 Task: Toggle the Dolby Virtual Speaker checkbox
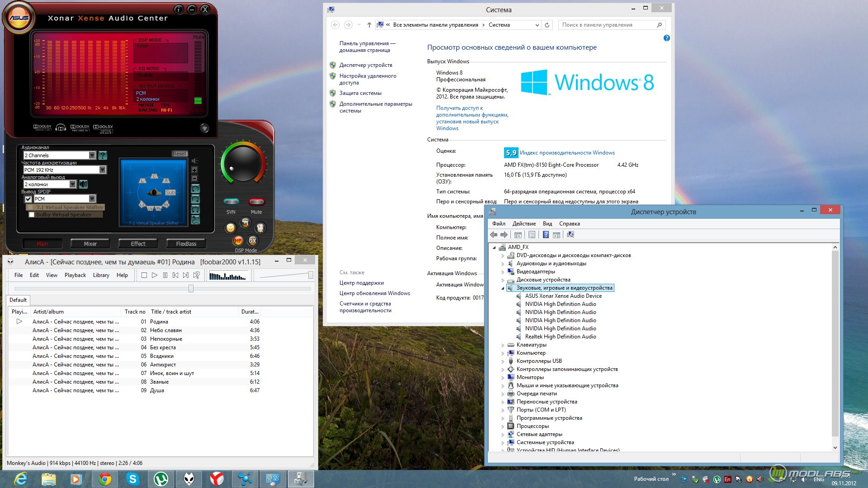(x=32, y=215)
